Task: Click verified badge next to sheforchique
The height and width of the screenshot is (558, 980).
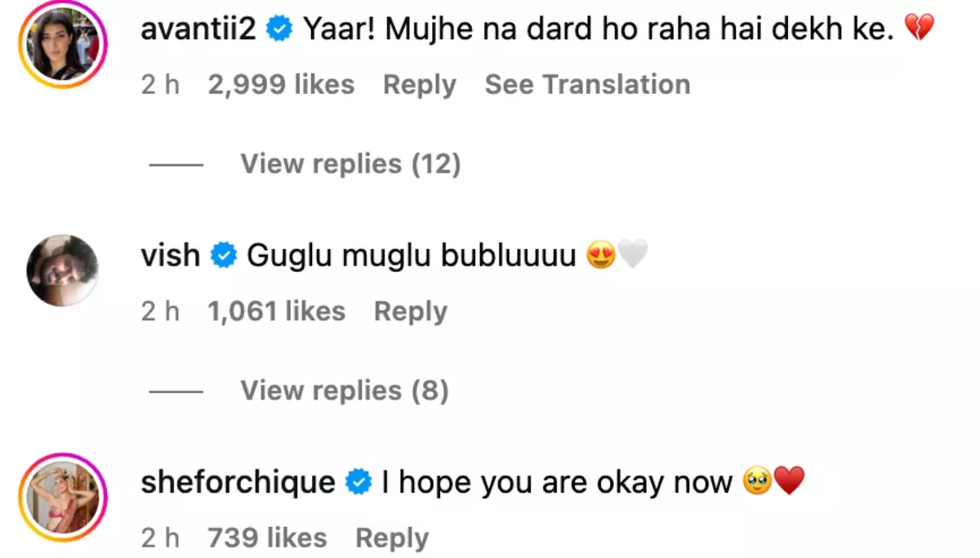Action: pyautogui.click(x=359, y=482)
